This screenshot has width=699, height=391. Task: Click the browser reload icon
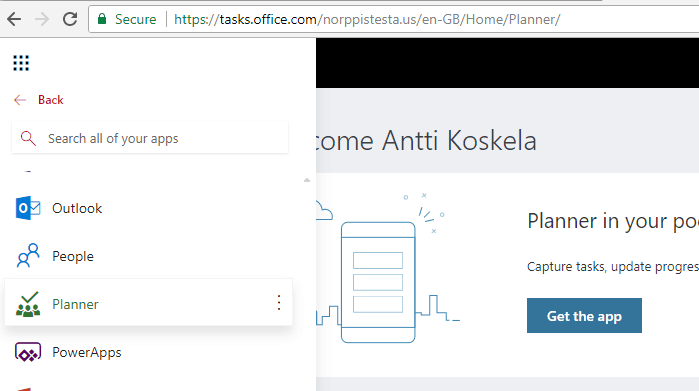tap(70, 19)
